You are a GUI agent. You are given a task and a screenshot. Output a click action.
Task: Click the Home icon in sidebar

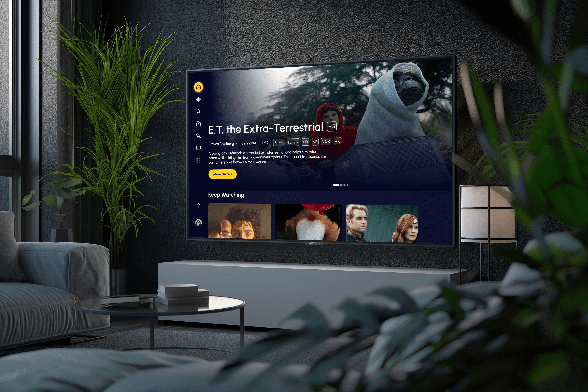point(198,86)
